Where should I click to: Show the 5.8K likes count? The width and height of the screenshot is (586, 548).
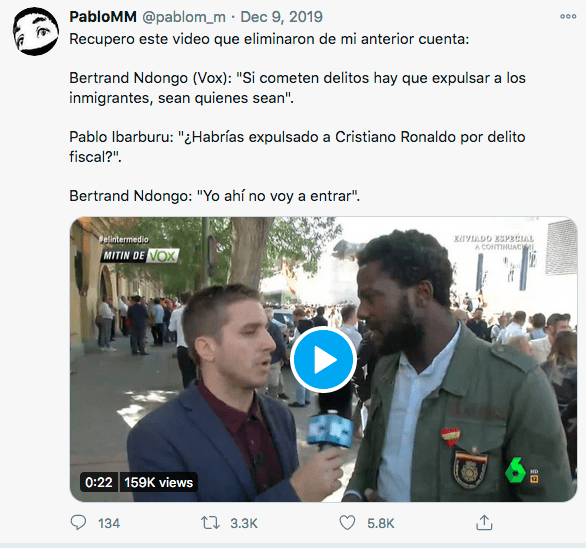(x=380, y=523)
